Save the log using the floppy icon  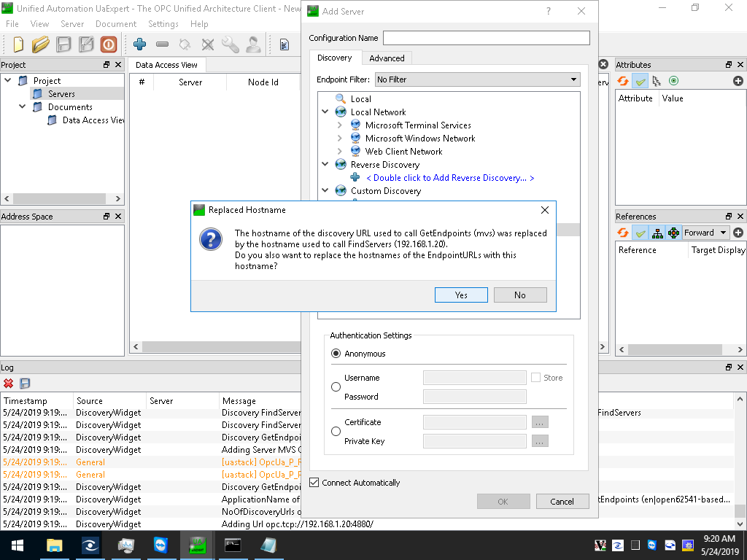[25, 384]
